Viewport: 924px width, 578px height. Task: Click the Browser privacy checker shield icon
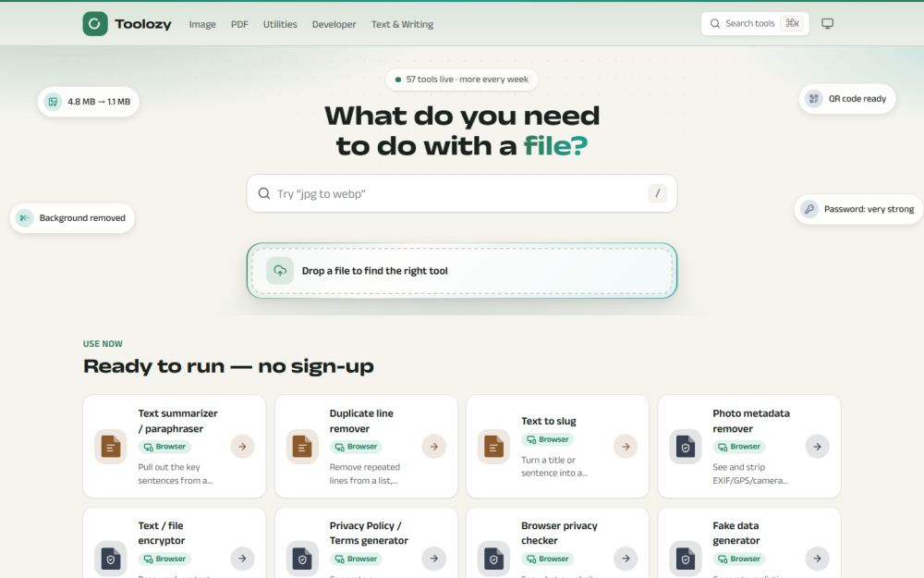point(493,559)
